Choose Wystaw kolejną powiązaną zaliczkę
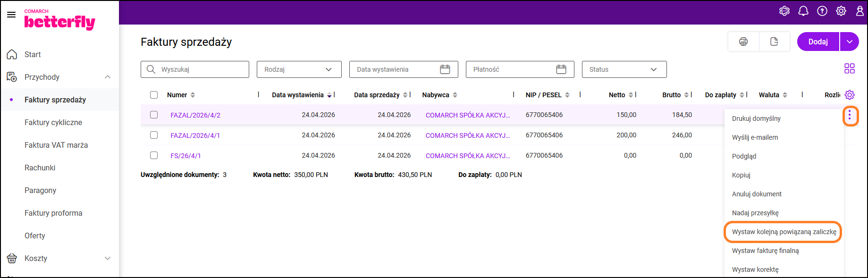Screen dimensions: 868x278 tap(784, 232)
